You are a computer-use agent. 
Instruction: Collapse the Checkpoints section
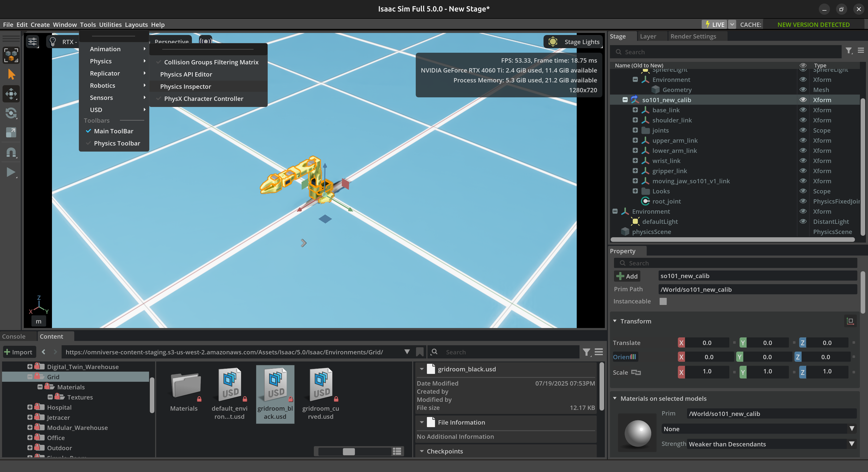coord(422,451)
